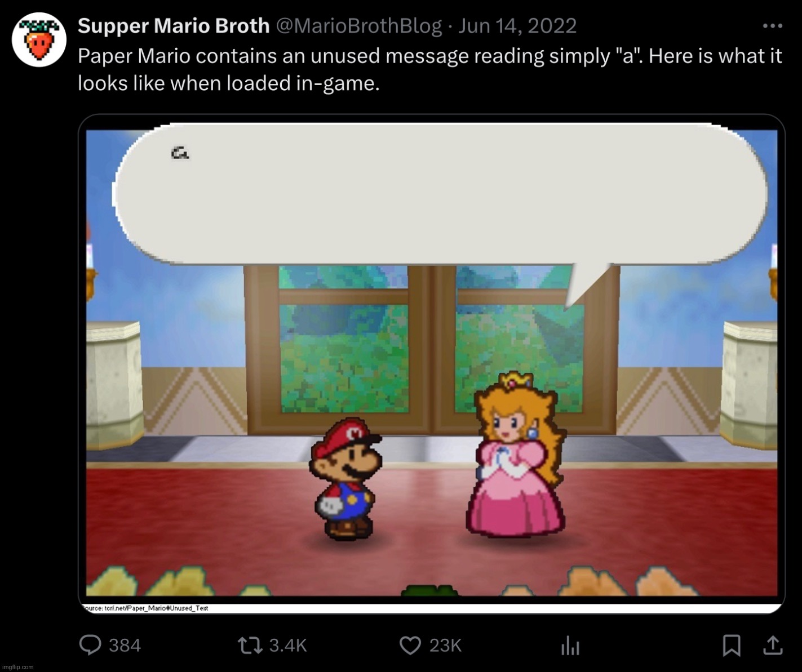Image resolution: width=802 pixels, height=672 pixels.
Task: Open the view analytics bar-chart icon
Action: [x=570, y=646]
